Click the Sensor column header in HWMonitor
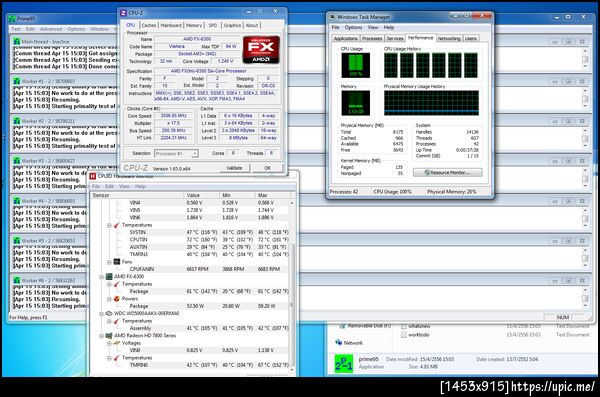The height and width of the screenshot is (397, 600). click(x=137, y=195)
